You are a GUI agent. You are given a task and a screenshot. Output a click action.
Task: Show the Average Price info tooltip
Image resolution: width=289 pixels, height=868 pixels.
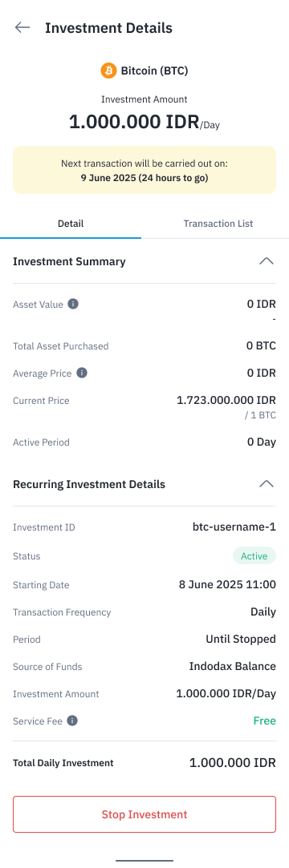pos(82,373)
